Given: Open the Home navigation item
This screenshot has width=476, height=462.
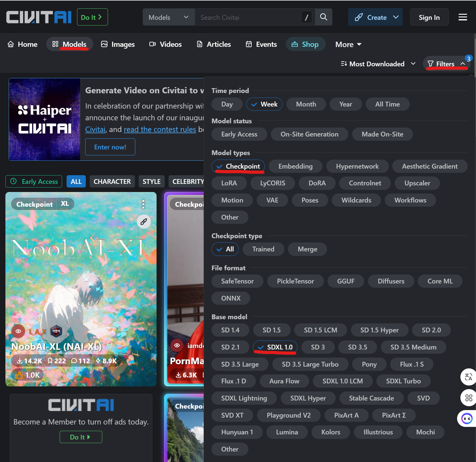Looking at the screenshot, I should tap(22, 44).
